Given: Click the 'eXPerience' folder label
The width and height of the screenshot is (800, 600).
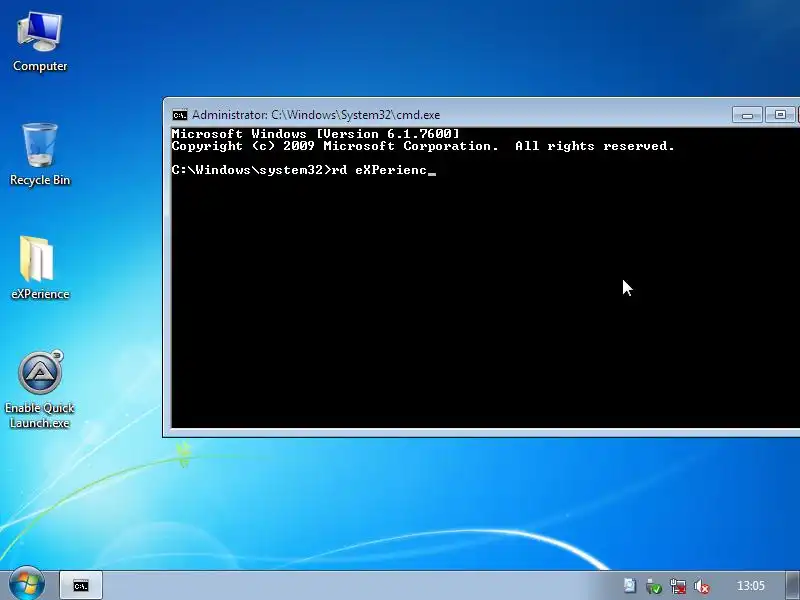Looking at the screenshot, I should click(x=40, y=294).
